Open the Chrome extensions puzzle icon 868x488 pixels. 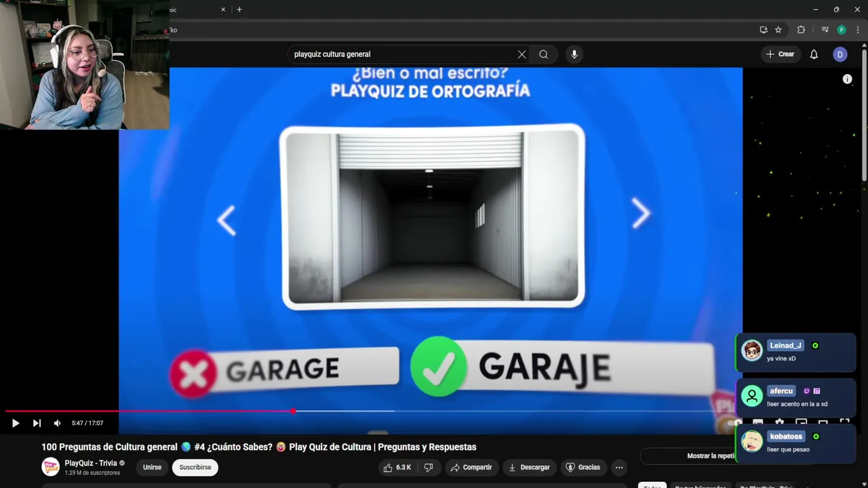coord(801,30)
